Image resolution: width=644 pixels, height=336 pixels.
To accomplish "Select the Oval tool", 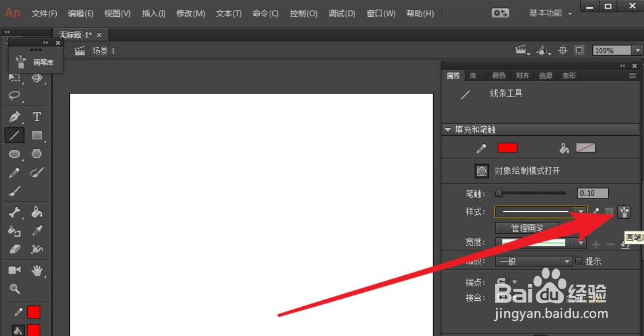I will pyautogui.click(x=15, y=154).
